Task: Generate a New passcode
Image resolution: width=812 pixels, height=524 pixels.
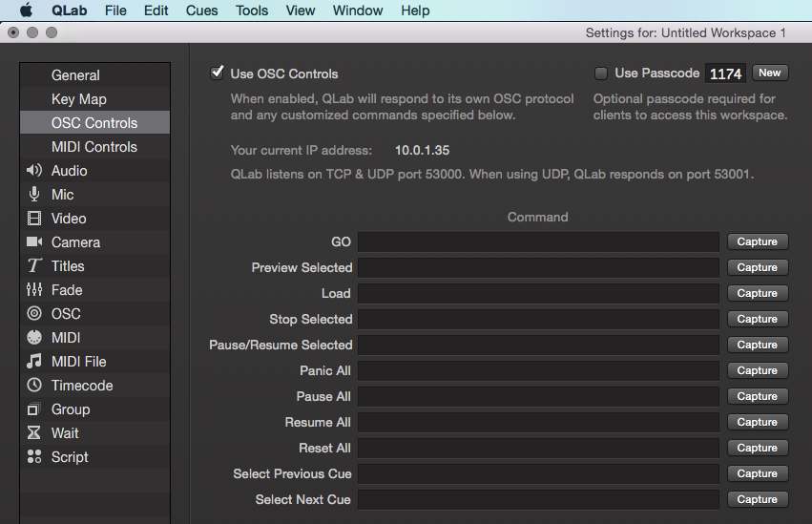Action: (x=770, y=73)
